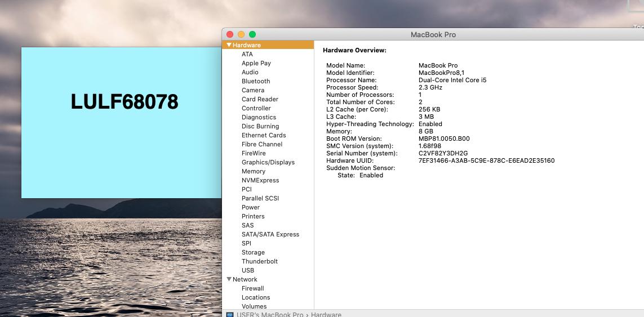Viewport: 644px width, 317px height.
Task: Close the MacBook Pro window
Action: pyautogui.click(x=230, y=34)
